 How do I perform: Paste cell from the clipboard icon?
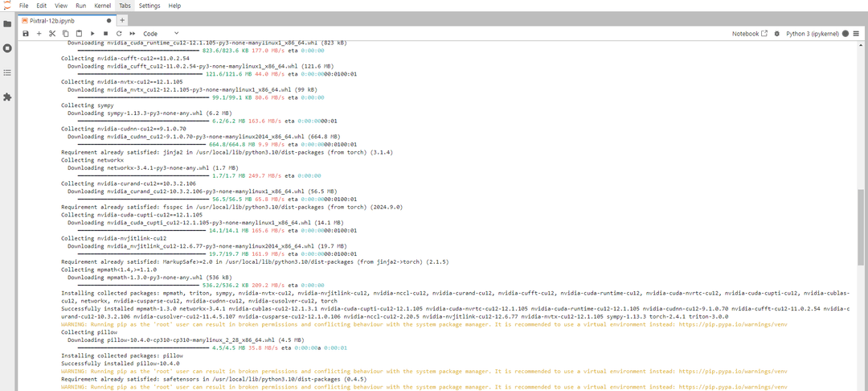pos(79,34)
